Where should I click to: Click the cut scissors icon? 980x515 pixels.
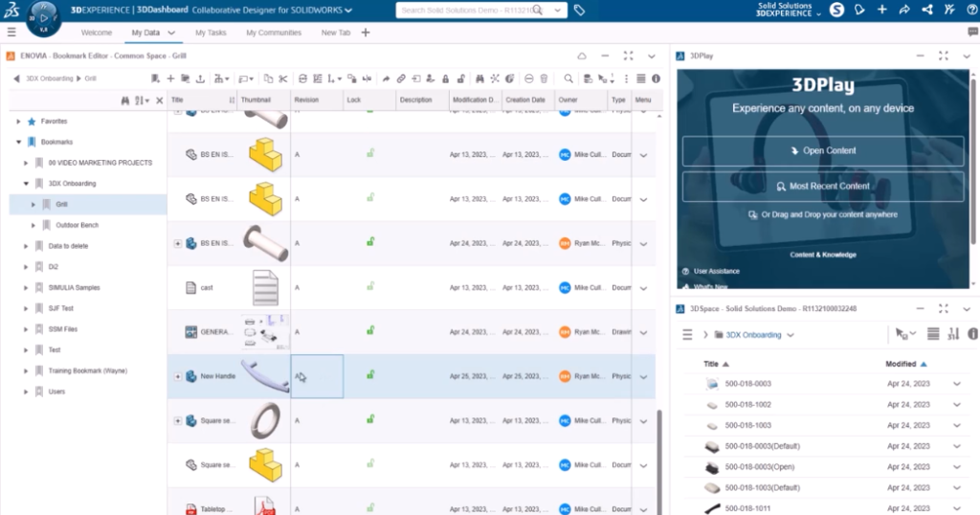283,78
